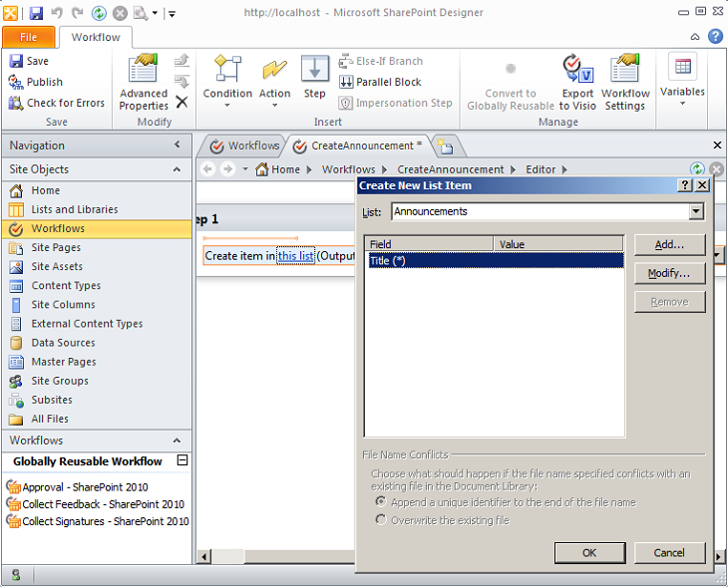
Task: Select Workflows in Site Objects
Action: coord(97,228)
